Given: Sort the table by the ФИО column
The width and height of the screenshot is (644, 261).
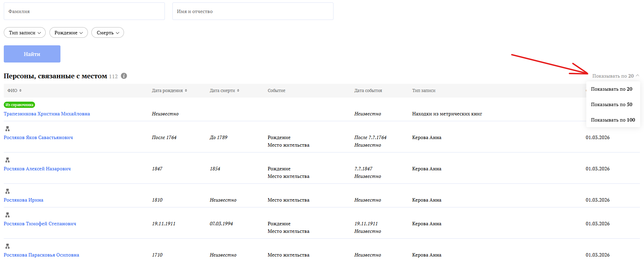Looking at the screenshot, I should pyautogui.click(x=14, y=91).
